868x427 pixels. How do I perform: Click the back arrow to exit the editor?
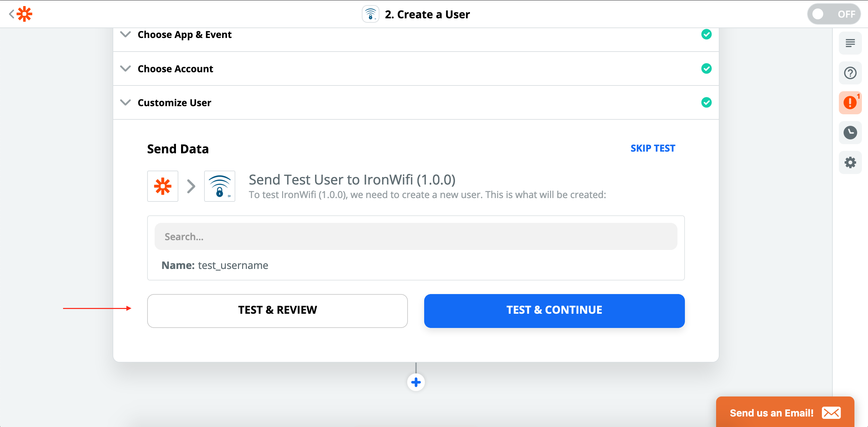(x=11, y=14)
